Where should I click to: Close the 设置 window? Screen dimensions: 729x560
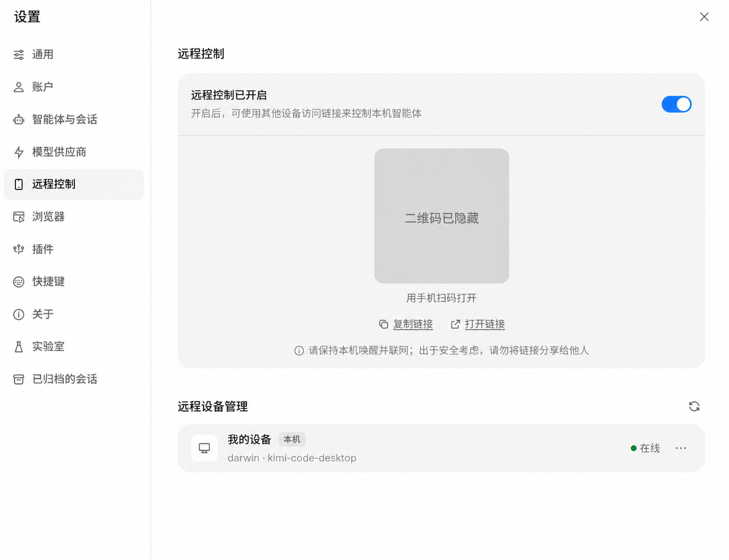[704, 17]
